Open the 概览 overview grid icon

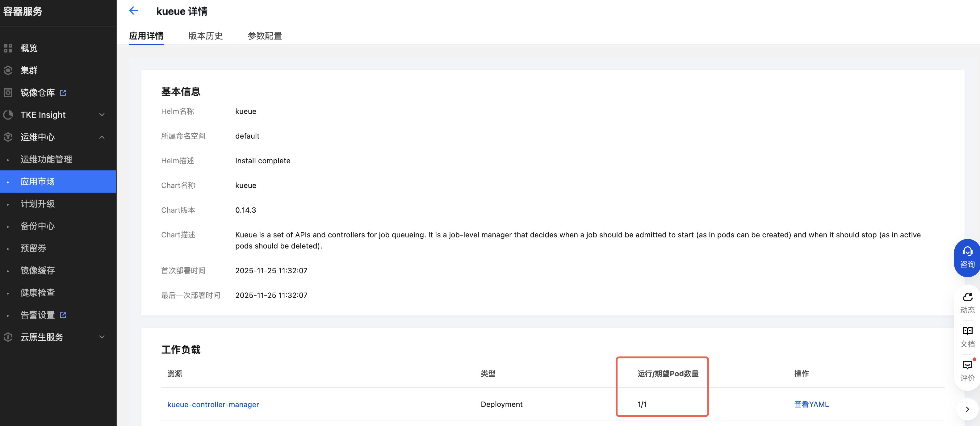pyautogui.click(x=8, y=48)
